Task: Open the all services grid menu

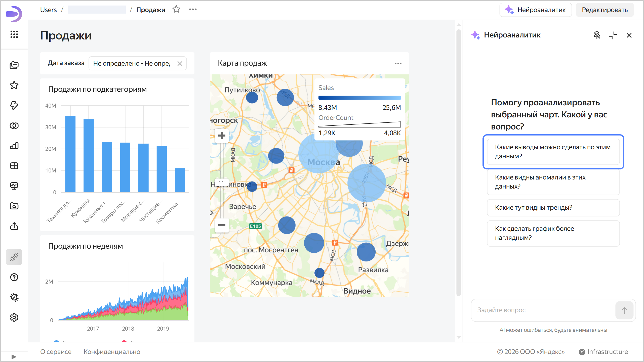Action: click(14, 34)
